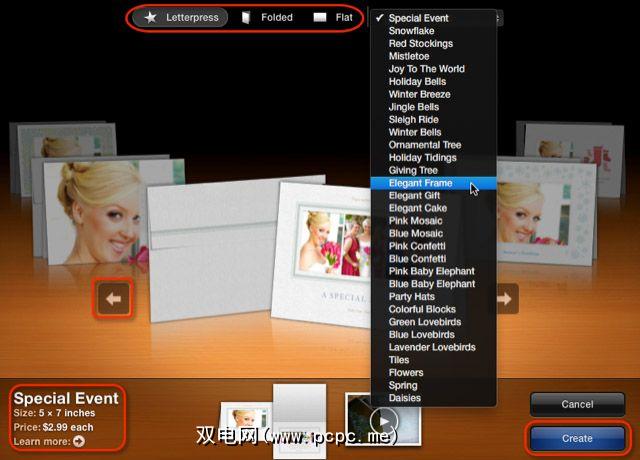The height and width of the screenshot is (460, 640).
Task: Select Sleigh Ride in the dropdown
Action: point(433,119)
